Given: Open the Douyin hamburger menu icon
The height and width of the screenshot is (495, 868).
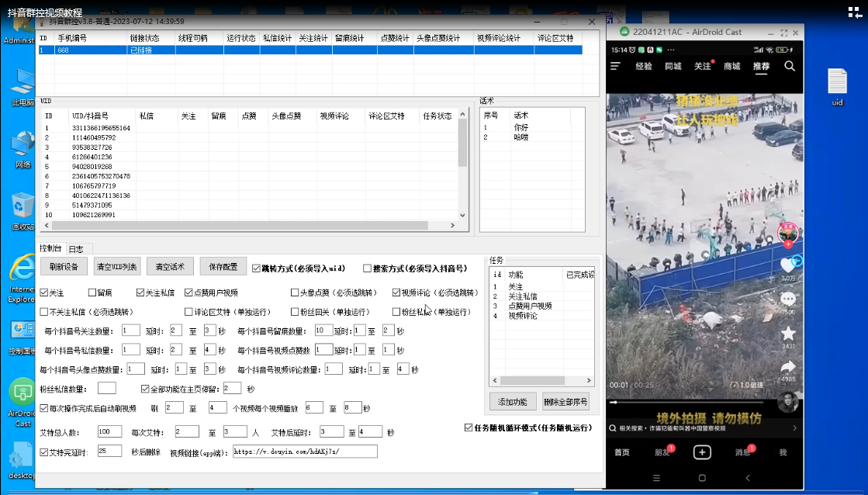Looking at the screenshot, I should click(x=615, y=67).
